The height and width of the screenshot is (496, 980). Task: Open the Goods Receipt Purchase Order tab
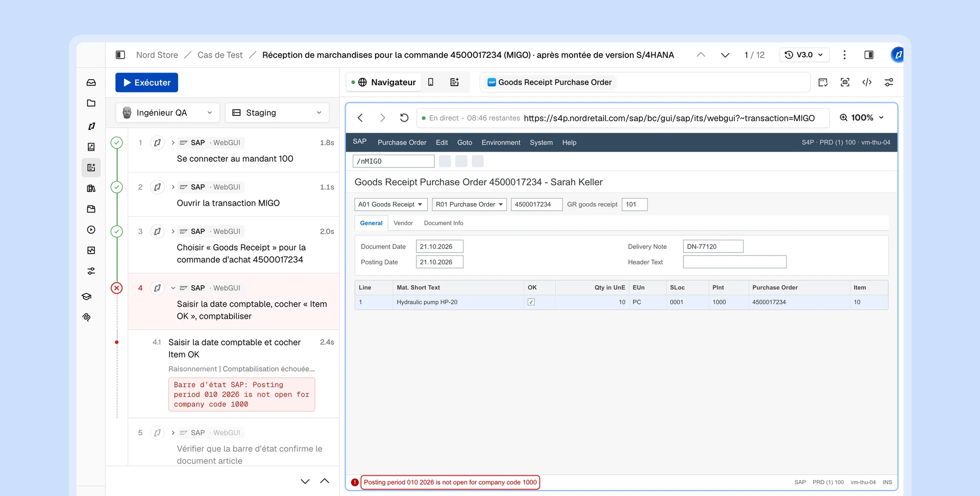click(550, 82)
